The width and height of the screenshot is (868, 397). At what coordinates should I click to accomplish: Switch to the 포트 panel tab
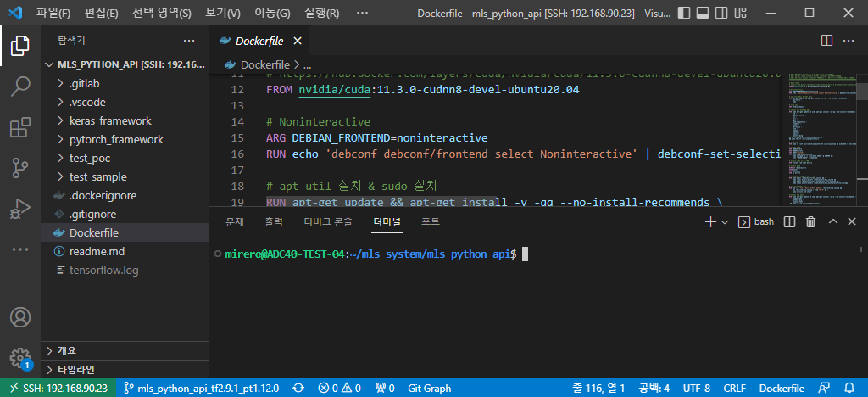coord(431,222)
